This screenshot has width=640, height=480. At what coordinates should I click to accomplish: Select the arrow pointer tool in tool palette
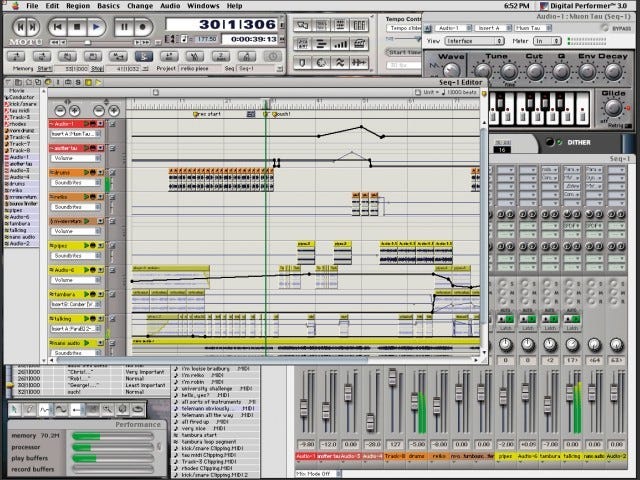(15, 409)
